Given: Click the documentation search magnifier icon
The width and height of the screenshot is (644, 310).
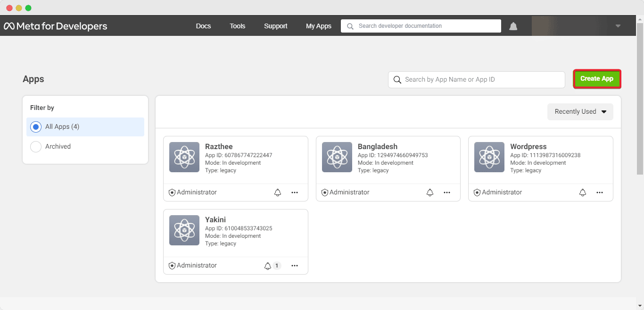Looking at the screenshot, I should (x=350, y=26).
